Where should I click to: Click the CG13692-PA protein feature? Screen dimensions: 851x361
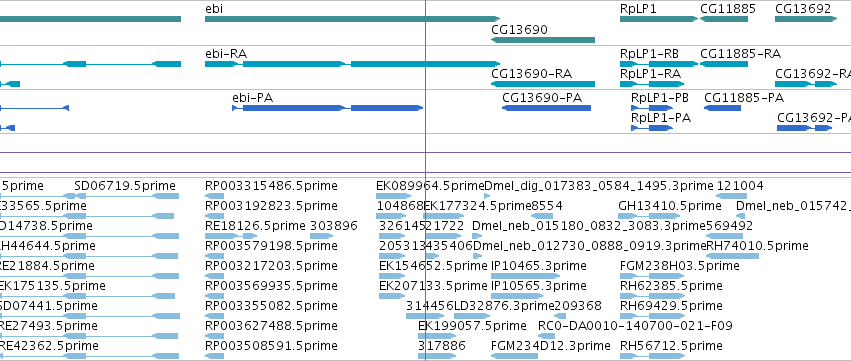[804, 128]
